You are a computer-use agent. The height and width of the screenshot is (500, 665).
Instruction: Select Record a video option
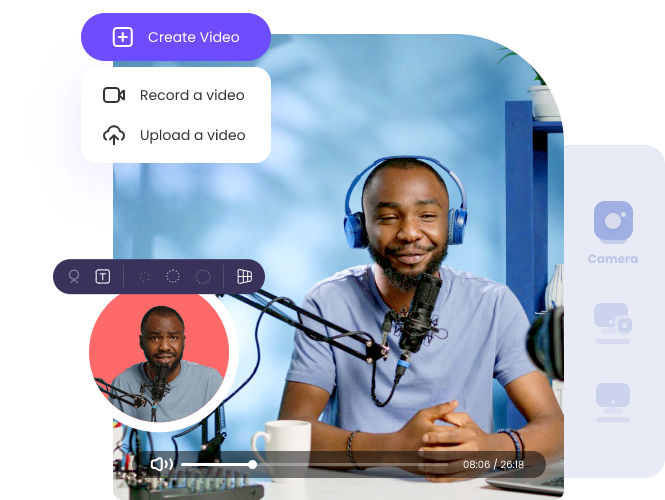click(191, 95)
